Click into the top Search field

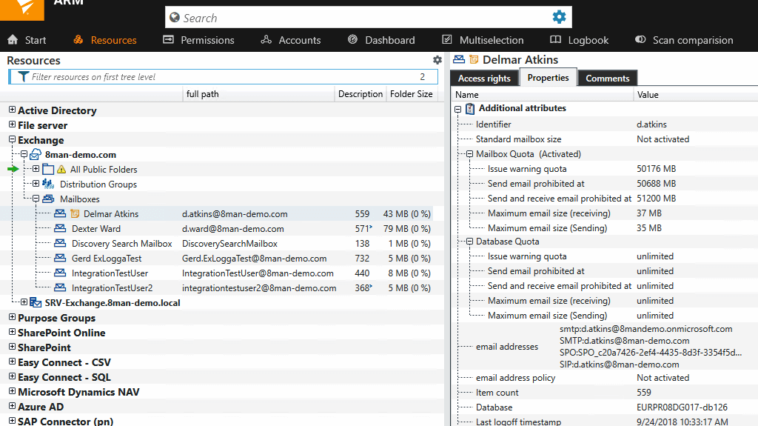tap(360, 17)
